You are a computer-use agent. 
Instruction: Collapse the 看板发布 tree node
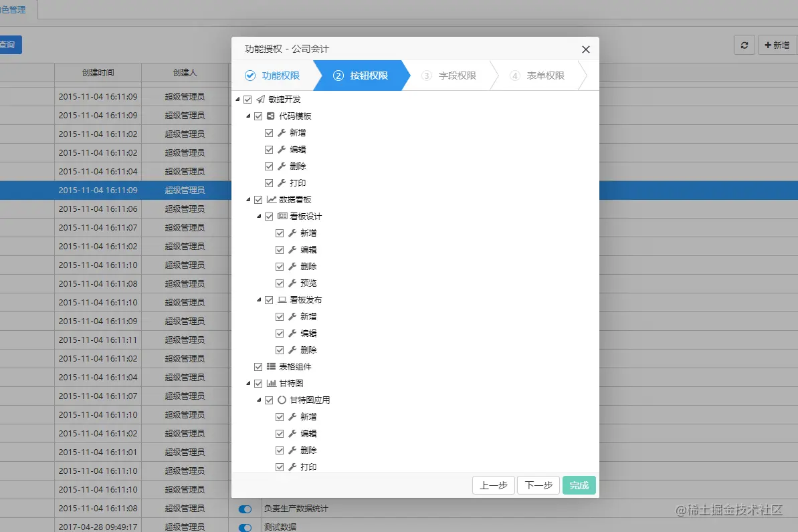pyautogui.click(x=259, y=299)
